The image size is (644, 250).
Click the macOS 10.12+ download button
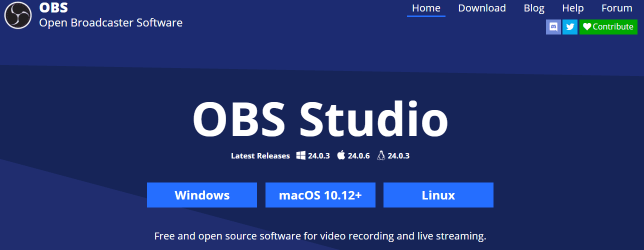[x=320, y=195]
